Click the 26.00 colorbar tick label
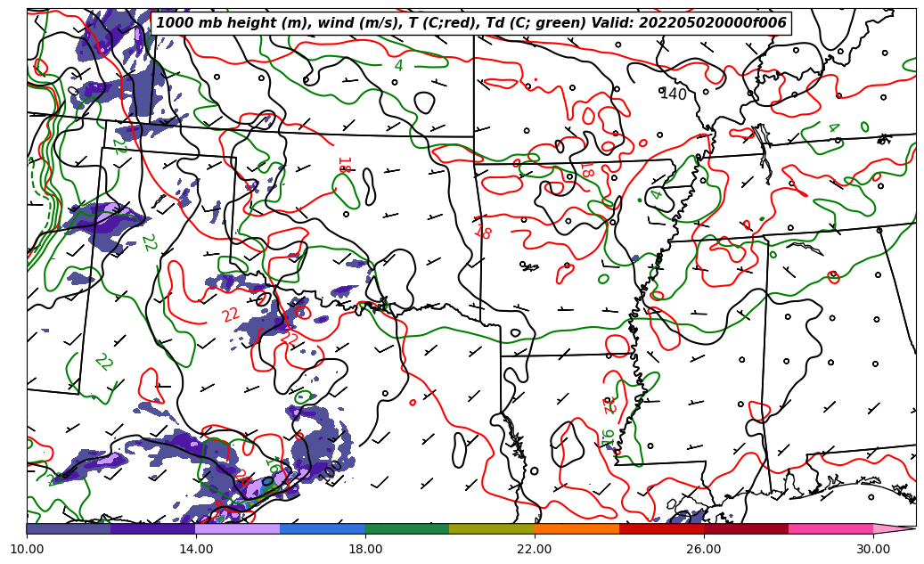The width and height of the screenshot is (924, 564). (x=704, y=549)
